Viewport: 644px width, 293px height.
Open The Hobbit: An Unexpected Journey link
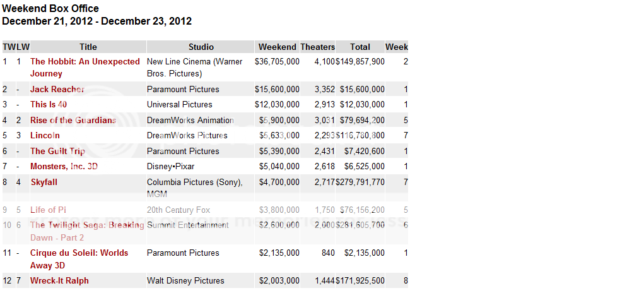(x=85, y=62)
